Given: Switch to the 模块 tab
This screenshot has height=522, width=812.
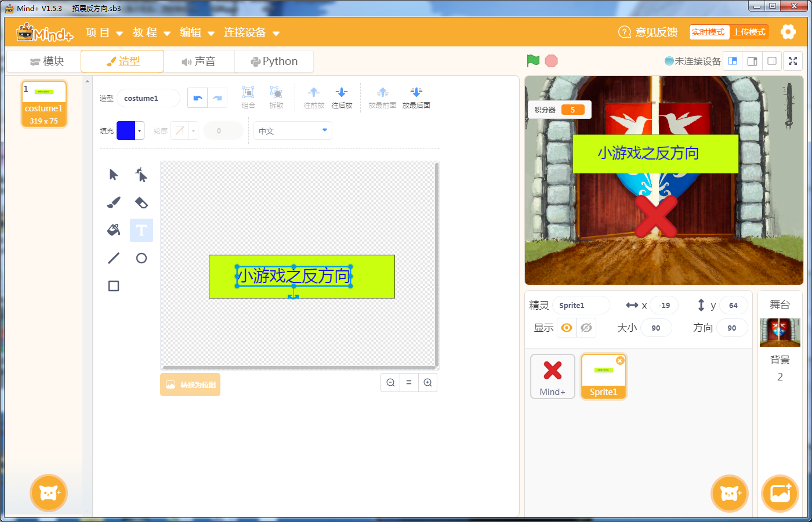Looking at the screenshot, I should click(x=47, y=61).
